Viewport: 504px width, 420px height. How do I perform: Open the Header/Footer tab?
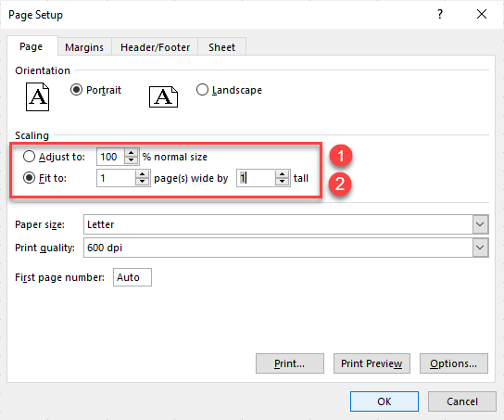[x=155, y=47]
